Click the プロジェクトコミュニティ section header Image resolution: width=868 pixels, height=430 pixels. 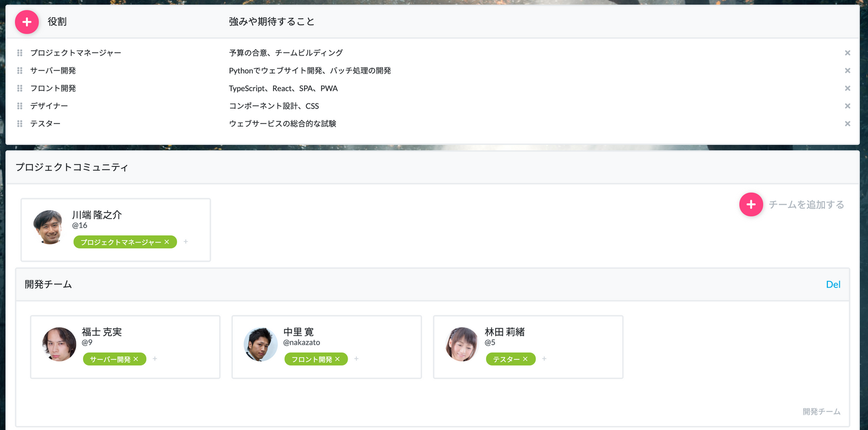pos(72,167)
